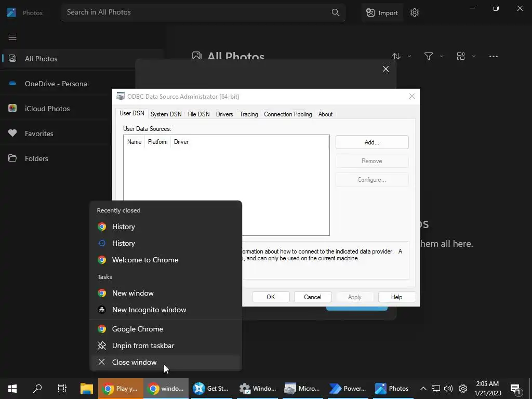
Task: Show hidden tray icons chevron
Action: pyautogui.click(x=423, y=389)
